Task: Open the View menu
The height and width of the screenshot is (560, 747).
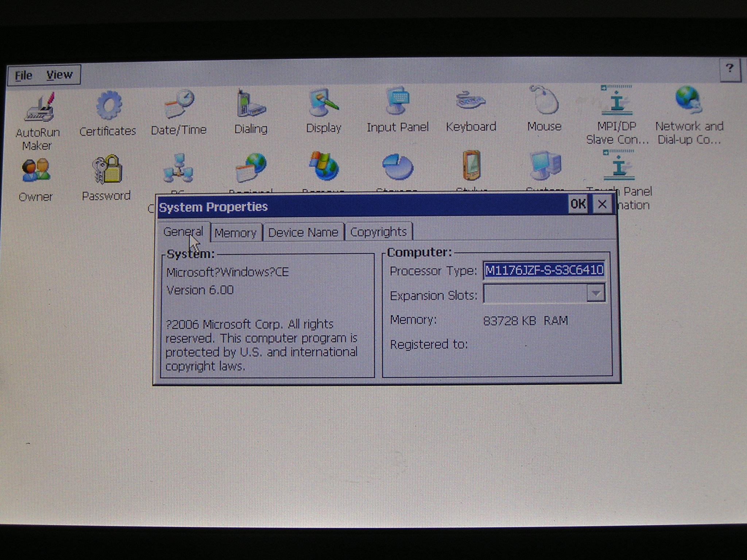Action: 59,75
